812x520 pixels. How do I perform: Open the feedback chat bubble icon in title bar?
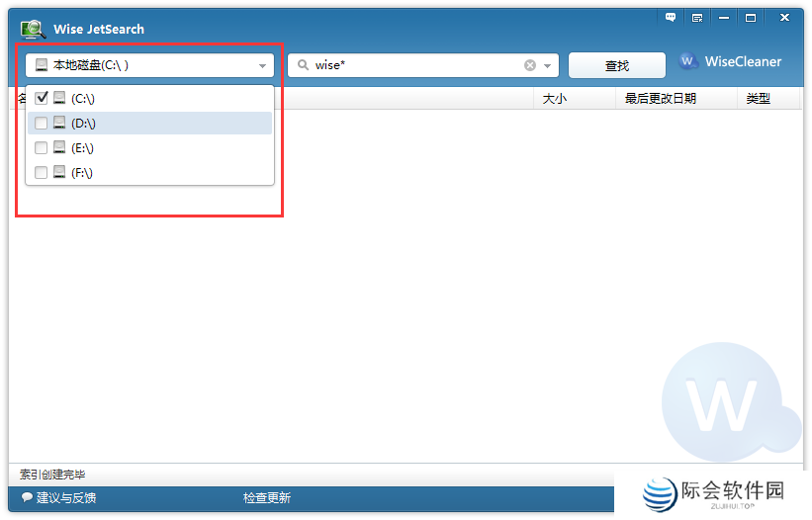[671, 18]
